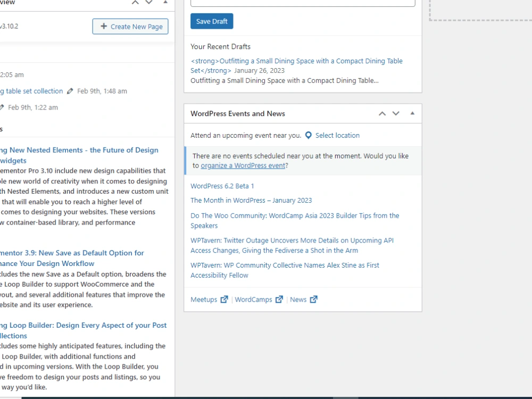Click external link icon beside Meetups
This screenshot has height=399, width=532.
click(x=225, y=299)
